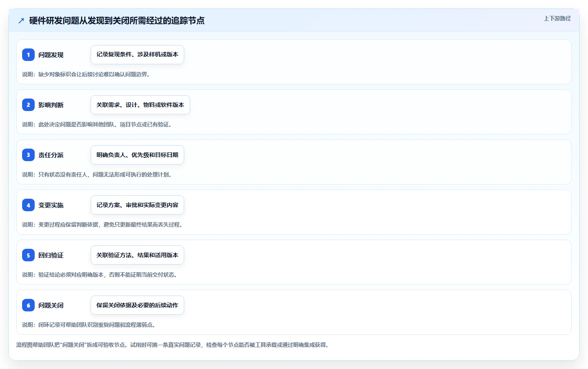
Task: Select the step 6 number badge
Action: point(28,305)
